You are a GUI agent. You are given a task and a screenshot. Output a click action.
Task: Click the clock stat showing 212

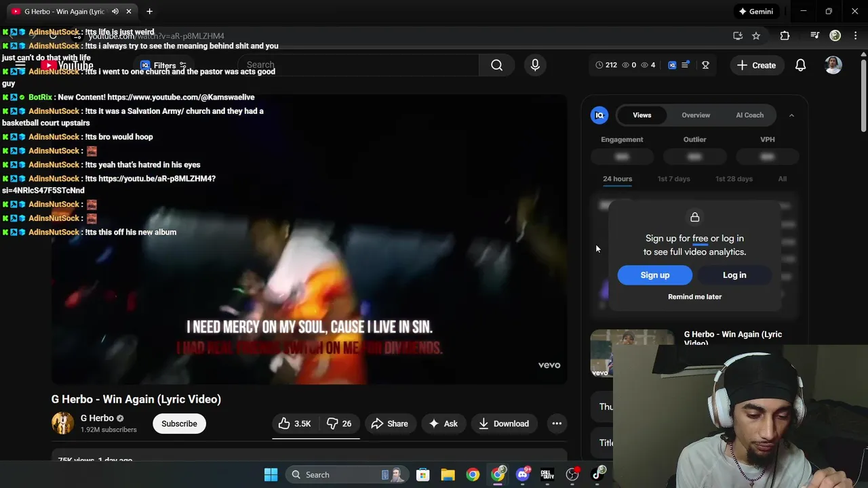[x=606, y=65]
